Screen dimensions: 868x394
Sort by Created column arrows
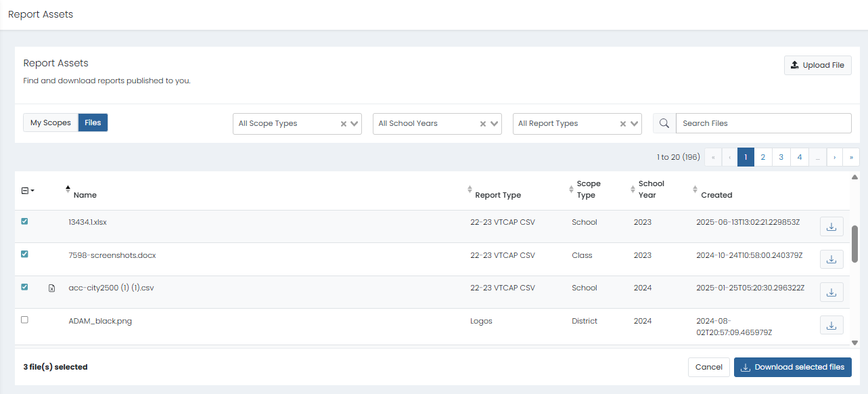coord(695,190)
